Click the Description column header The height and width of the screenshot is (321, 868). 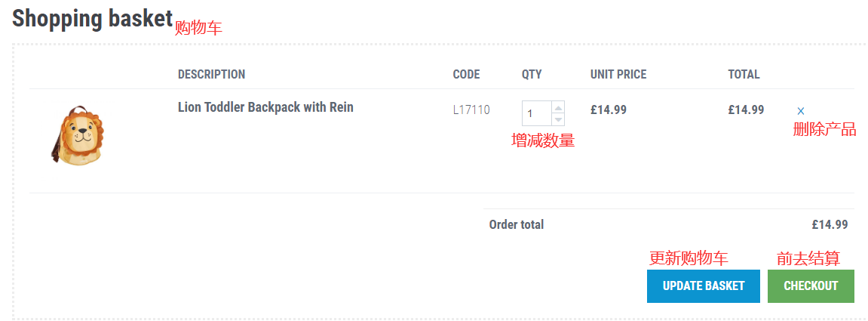click(x=211, y=74)
